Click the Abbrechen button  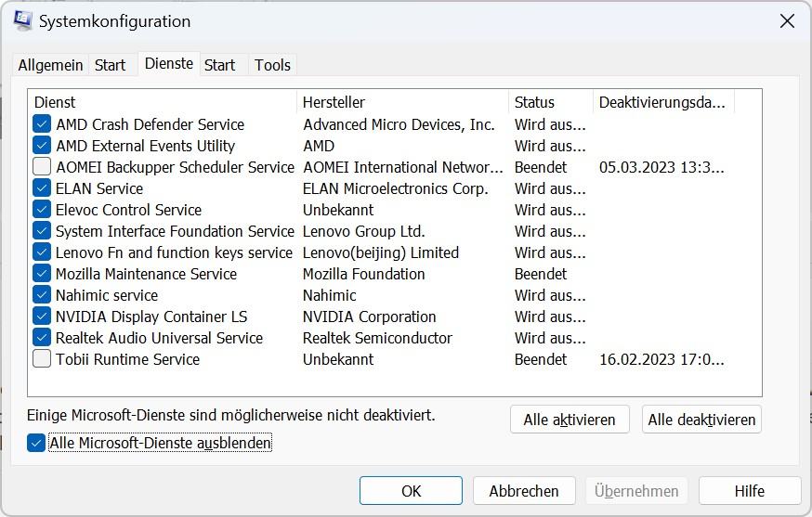[x=524, y=491]
